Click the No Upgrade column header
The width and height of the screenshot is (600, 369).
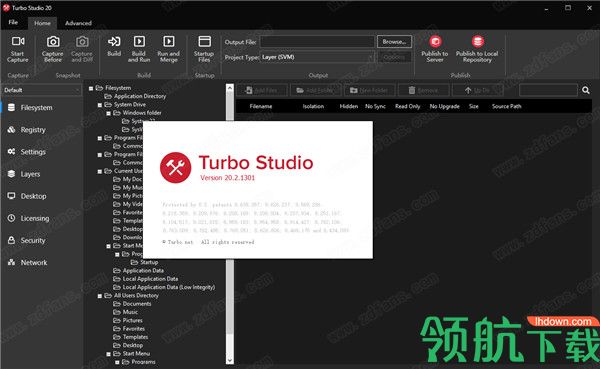point(445,106)
